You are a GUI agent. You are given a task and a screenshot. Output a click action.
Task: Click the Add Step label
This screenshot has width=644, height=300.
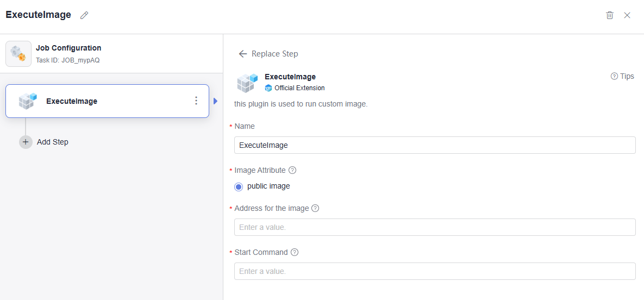click(53, 142)
